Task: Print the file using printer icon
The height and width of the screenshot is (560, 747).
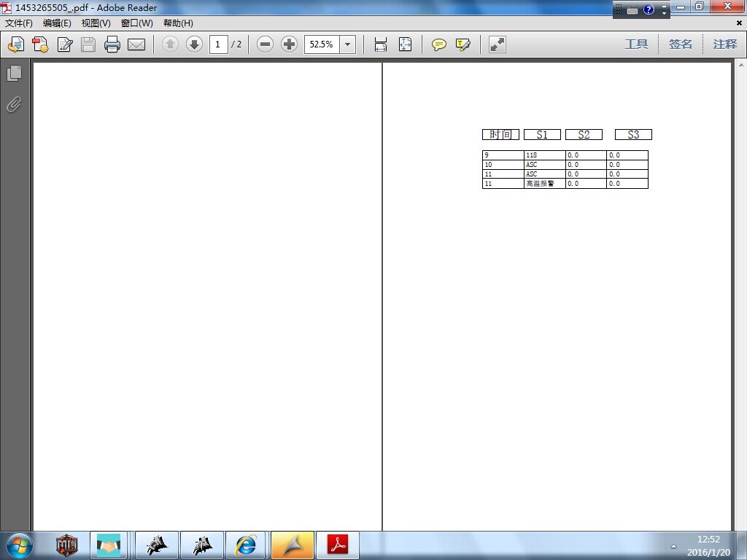Action: point(112,44)
